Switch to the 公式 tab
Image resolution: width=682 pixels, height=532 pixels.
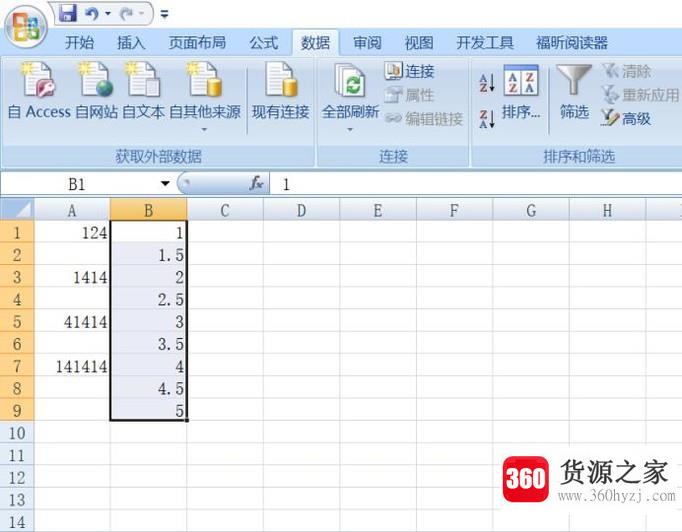264,43
